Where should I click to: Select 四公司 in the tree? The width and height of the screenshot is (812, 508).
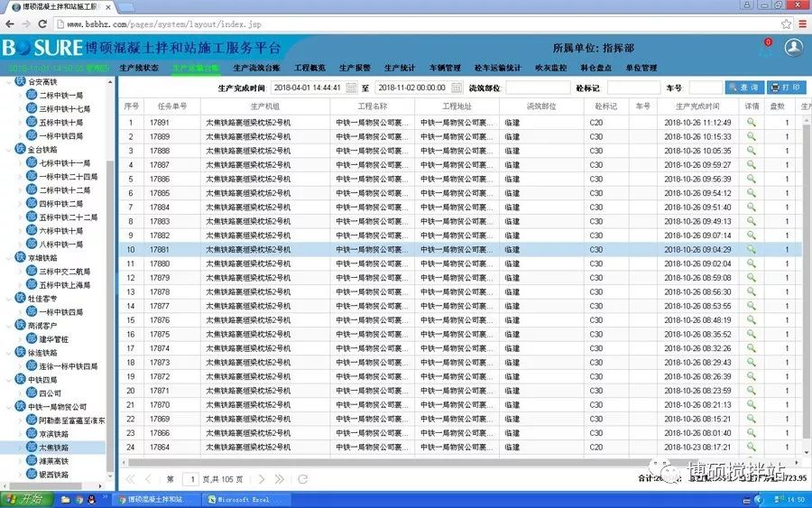click(x=50, y=393)
